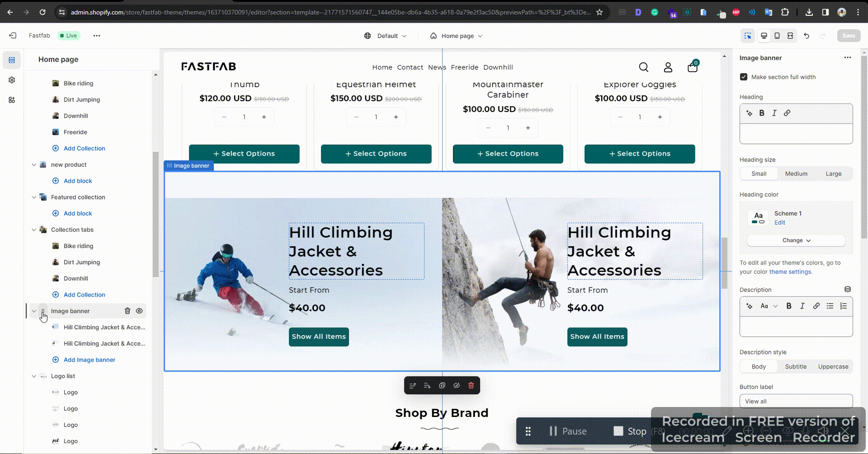
Task: Delete the Image banner section trash icon in sidebar
Action: 127,311
